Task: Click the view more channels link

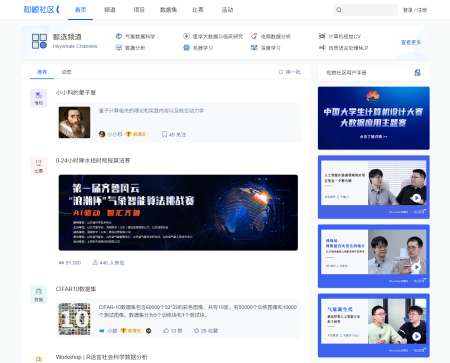Action: click(411, 42)
